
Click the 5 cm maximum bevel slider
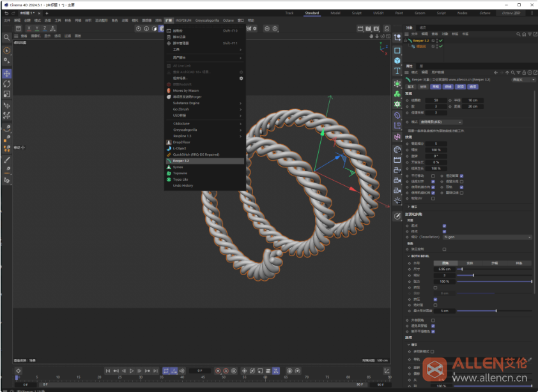495,311
